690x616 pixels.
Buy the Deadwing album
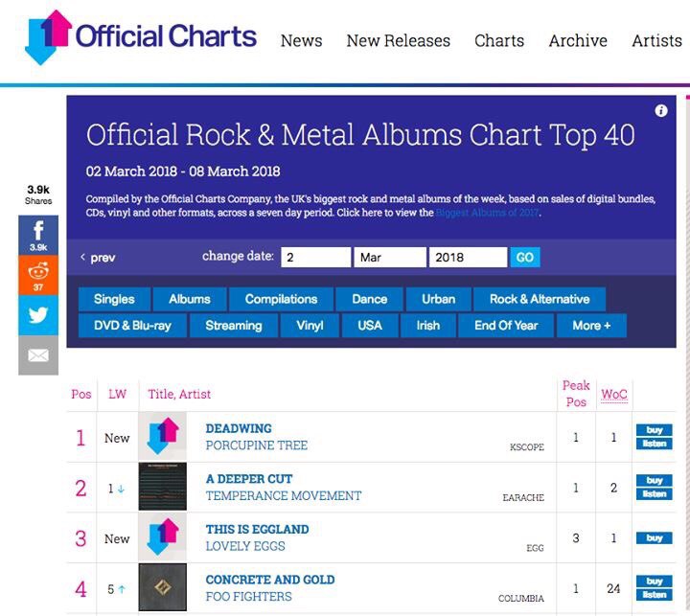coord(655,430)
